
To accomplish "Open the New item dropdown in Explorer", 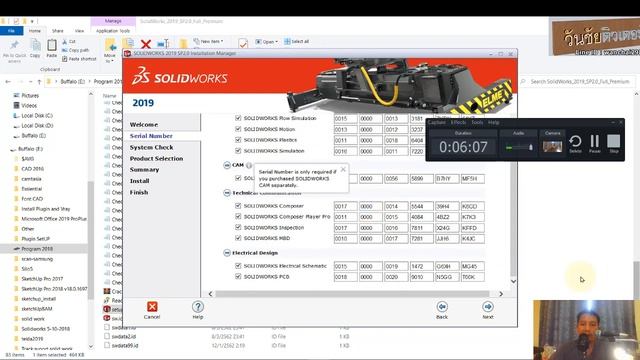I will point(209,41).
